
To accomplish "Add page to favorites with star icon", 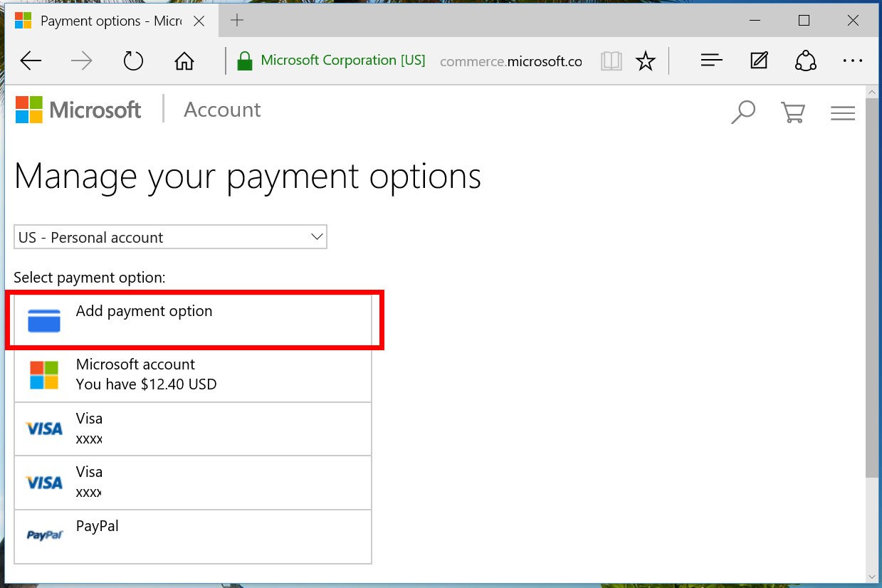I will tap(645, 61).
